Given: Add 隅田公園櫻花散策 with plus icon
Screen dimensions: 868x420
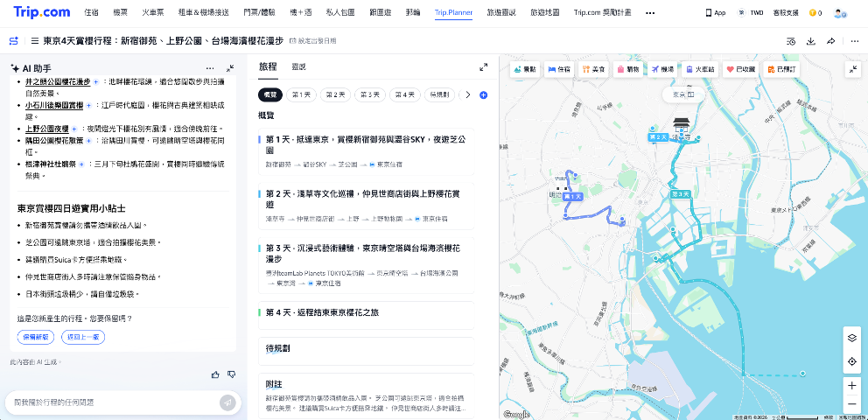Looking at the screenshot, I should (88, 141).
